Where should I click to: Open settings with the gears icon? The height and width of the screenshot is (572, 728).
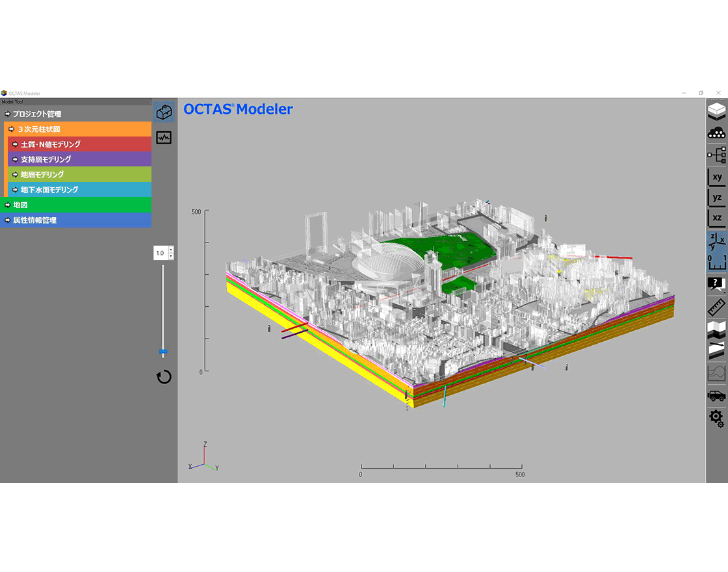716,418
